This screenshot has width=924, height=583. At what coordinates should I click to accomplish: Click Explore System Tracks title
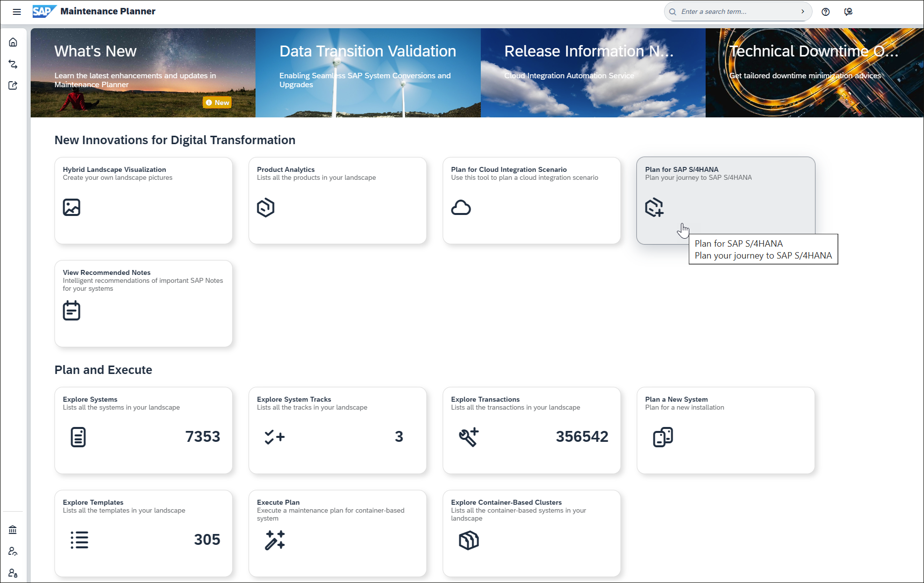(x=294, y=399)
